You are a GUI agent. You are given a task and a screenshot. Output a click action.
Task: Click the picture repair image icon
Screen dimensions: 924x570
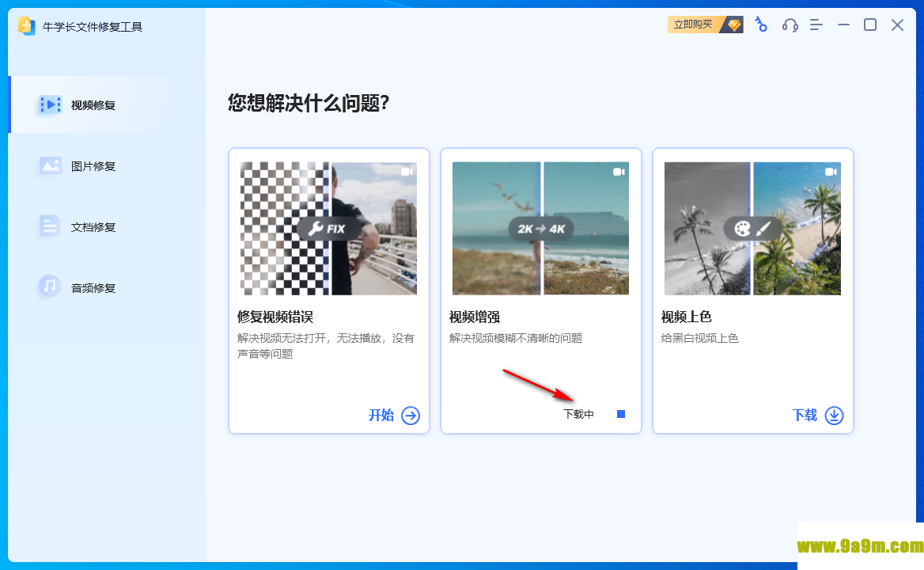(x=50, y=165)
